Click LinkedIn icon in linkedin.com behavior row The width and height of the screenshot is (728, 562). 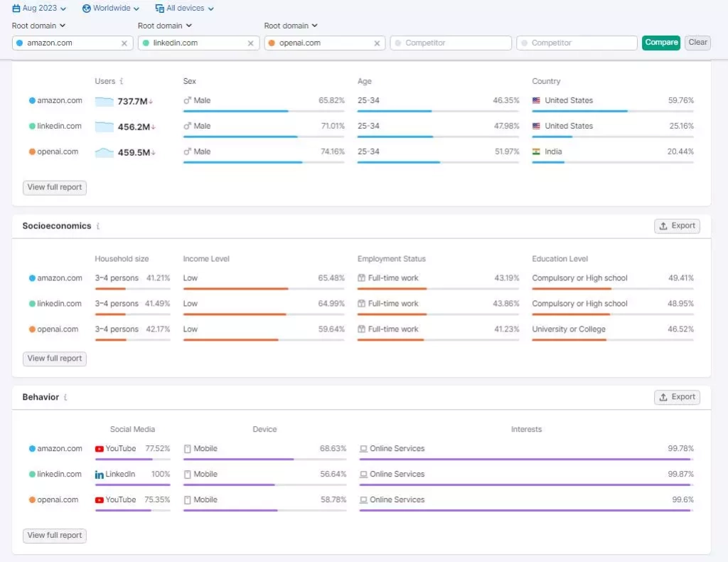100,474
